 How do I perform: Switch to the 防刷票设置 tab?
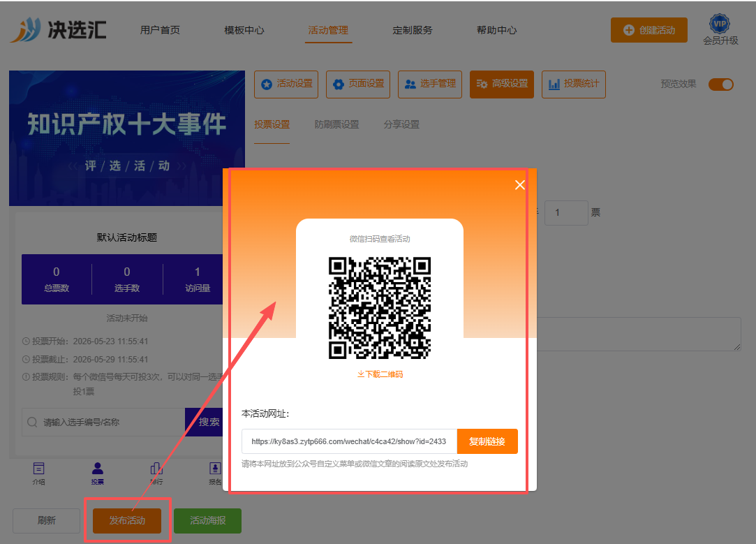[336, 124]
